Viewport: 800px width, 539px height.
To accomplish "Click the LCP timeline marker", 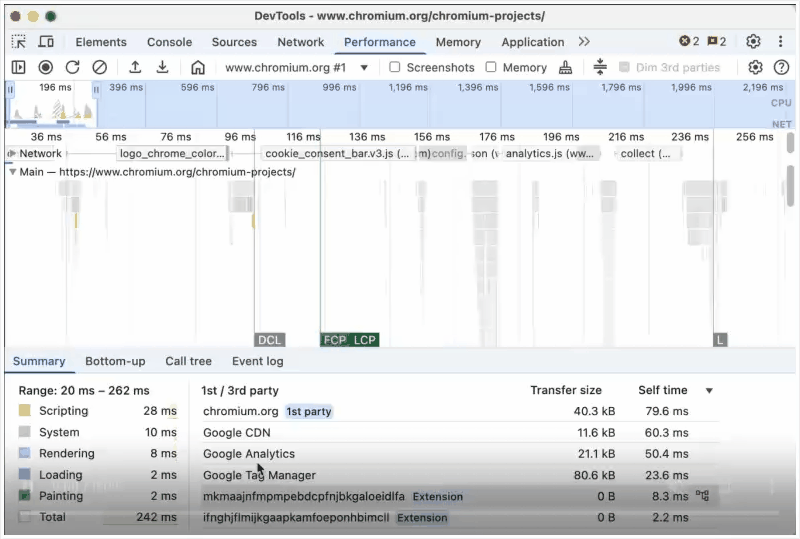I will 365,340.
